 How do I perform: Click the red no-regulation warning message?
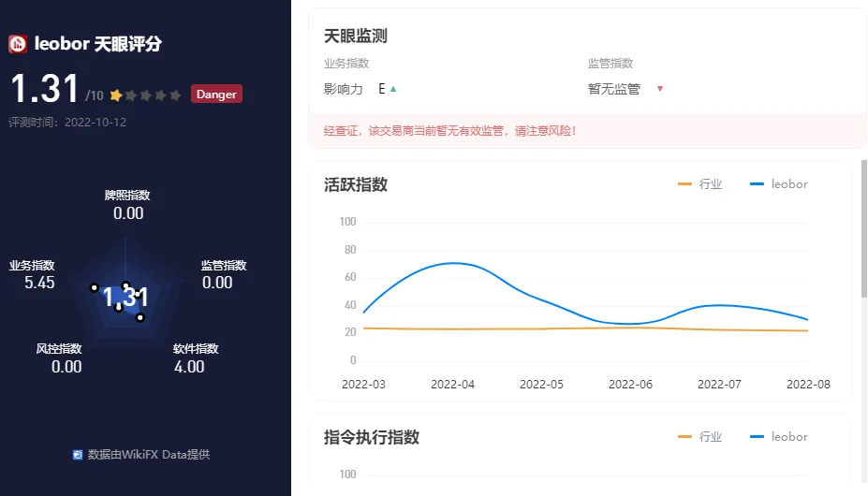coord(450,131)
